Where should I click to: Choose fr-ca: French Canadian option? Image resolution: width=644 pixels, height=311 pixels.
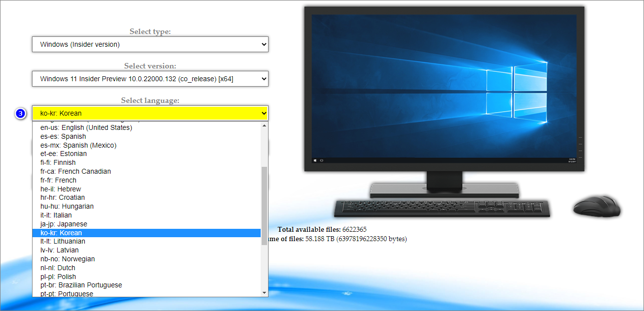(x=146, y=171)
